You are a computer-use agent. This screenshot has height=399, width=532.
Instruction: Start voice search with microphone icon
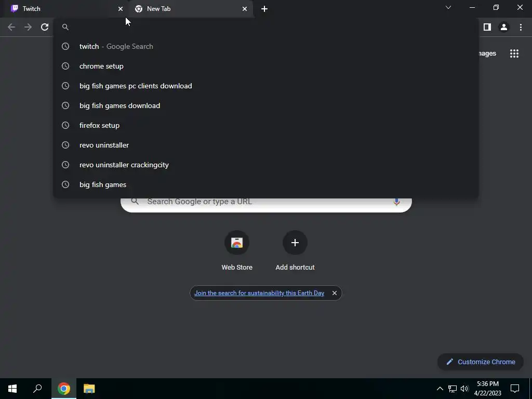pos(396,202)
